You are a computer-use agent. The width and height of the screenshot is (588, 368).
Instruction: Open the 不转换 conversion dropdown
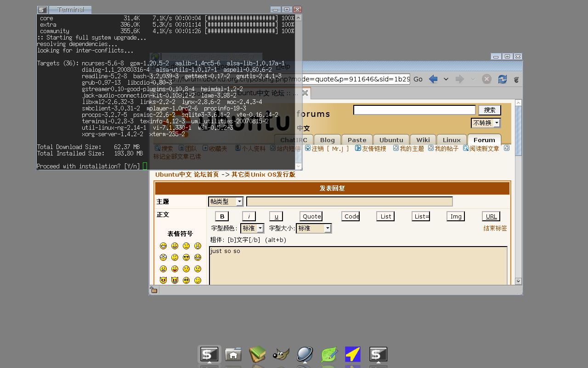(486, 123)
